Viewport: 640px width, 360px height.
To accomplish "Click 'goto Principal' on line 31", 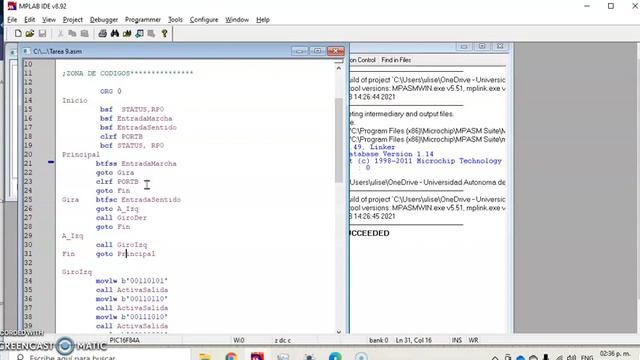I will coord(125,254).
